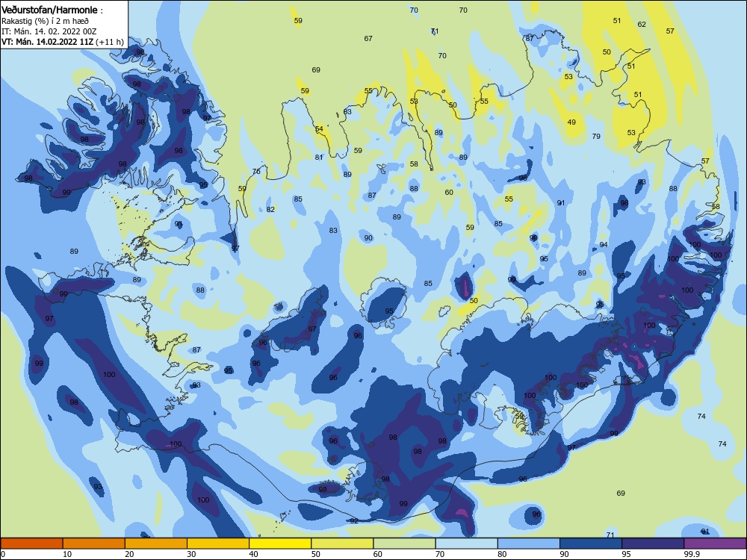Viewport: 747px width, 560px height.
Task: Click the map value '67'
Action: pos(368,39)
